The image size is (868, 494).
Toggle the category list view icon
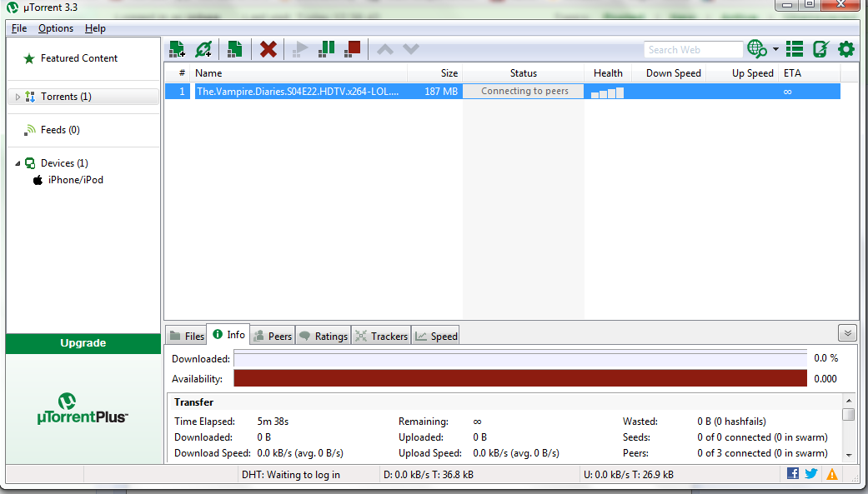tap(795, 49)
